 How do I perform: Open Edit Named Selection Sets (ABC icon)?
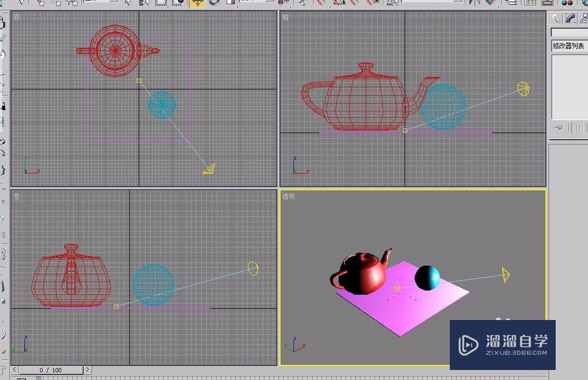392,2
